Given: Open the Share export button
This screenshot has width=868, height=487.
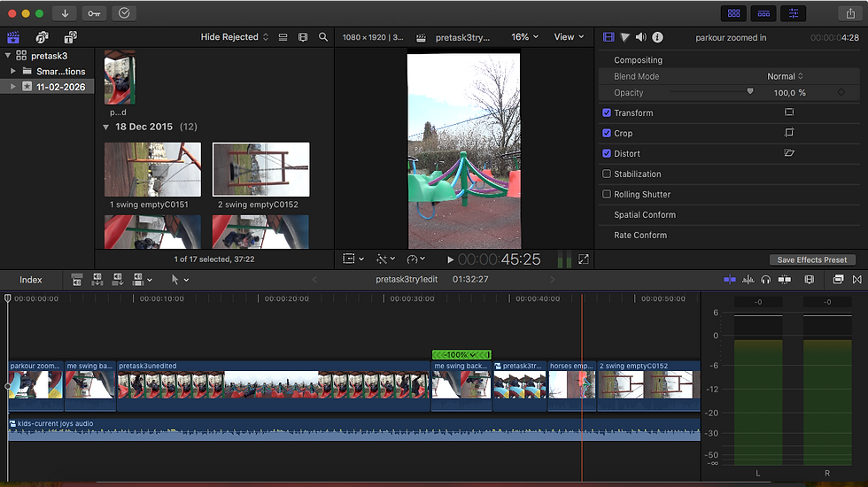Looking at the screenshot, I should [850, 13].
